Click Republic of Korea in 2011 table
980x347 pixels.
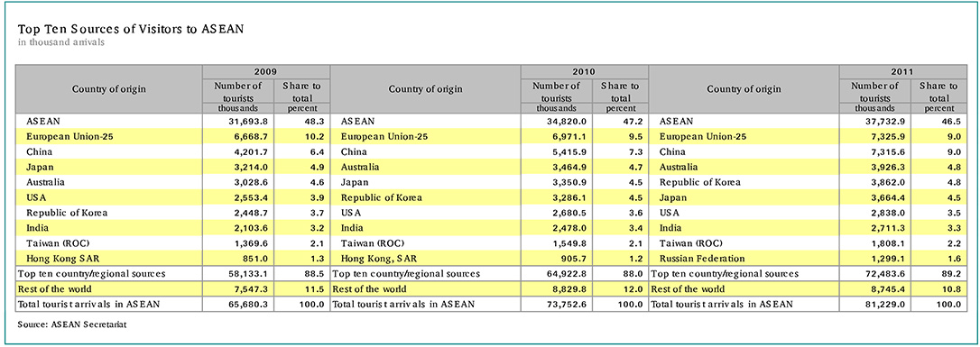tap(700, 182)
